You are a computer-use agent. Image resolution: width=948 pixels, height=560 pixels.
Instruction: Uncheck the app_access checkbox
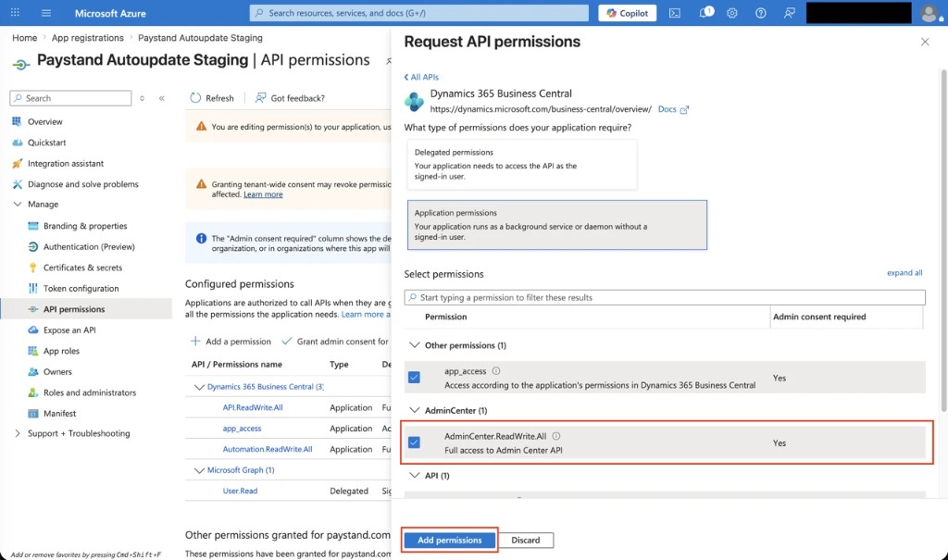pos(414,378)
